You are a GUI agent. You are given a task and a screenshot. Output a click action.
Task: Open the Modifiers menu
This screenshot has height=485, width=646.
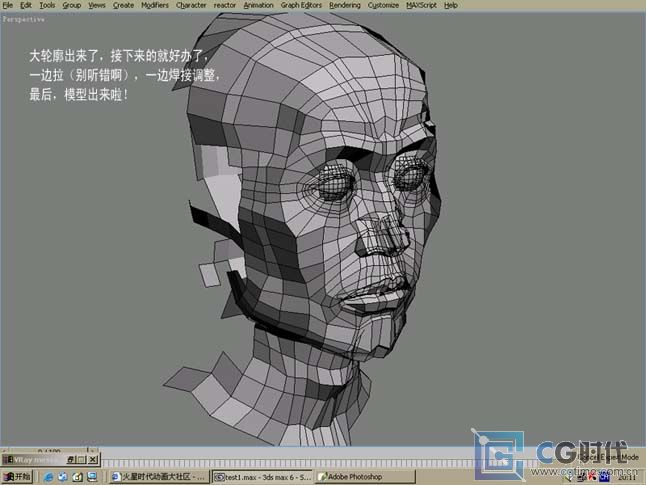tap(155, 5)
